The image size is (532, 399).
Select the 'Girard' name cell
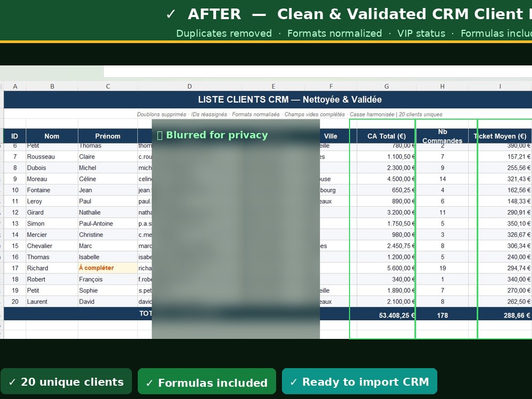52,212
